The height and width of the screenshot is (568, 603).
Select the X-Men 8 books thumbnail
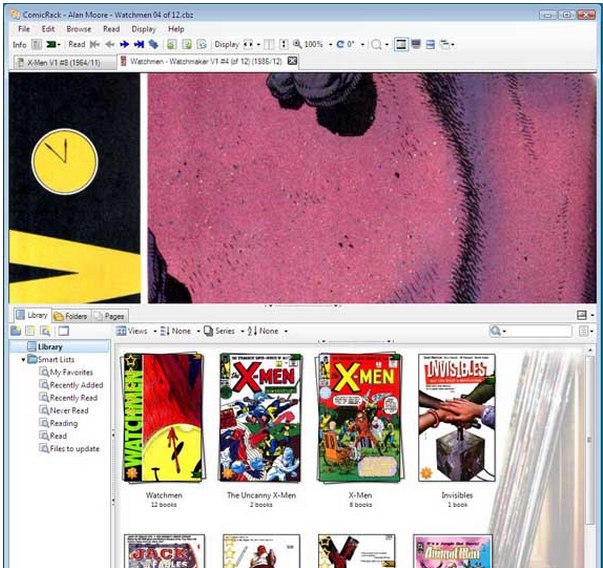click(x=359, y=418)
